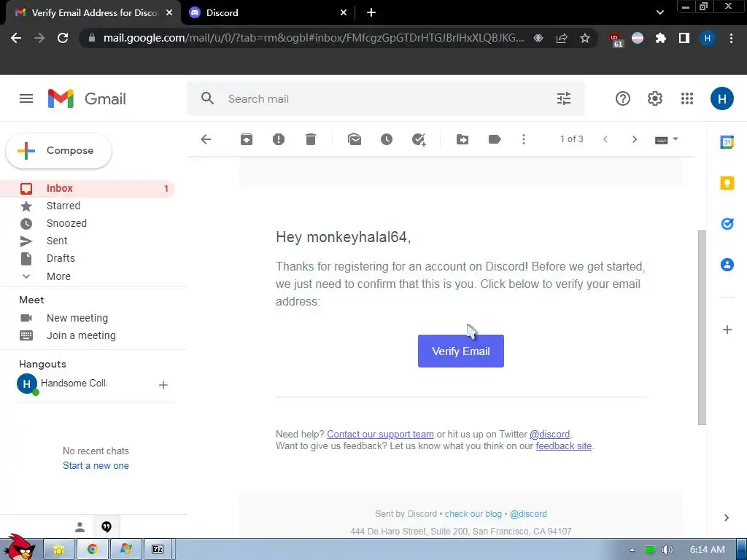Open Google Calendar side panel icon
The width and height of the screenshot is (747, 560).
tap(727, 142)
